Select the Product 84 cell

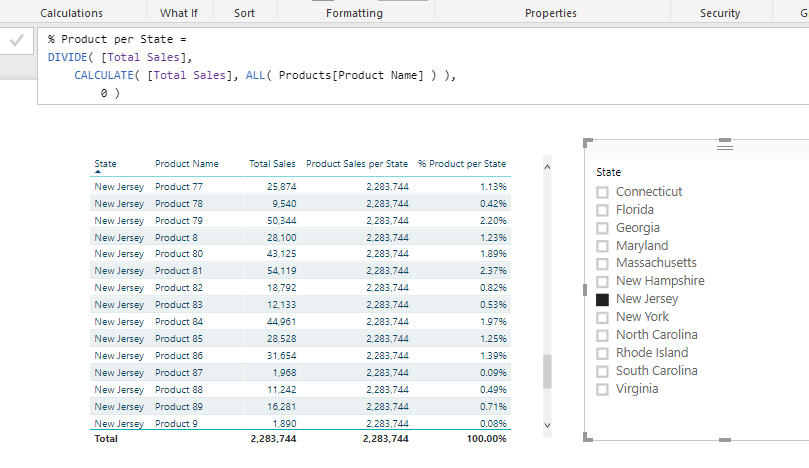click(179, 321)
